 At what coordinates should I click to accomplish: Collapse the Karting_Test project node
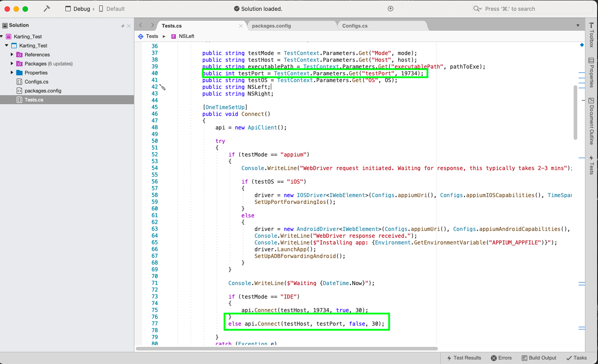(x=7, y=46)
